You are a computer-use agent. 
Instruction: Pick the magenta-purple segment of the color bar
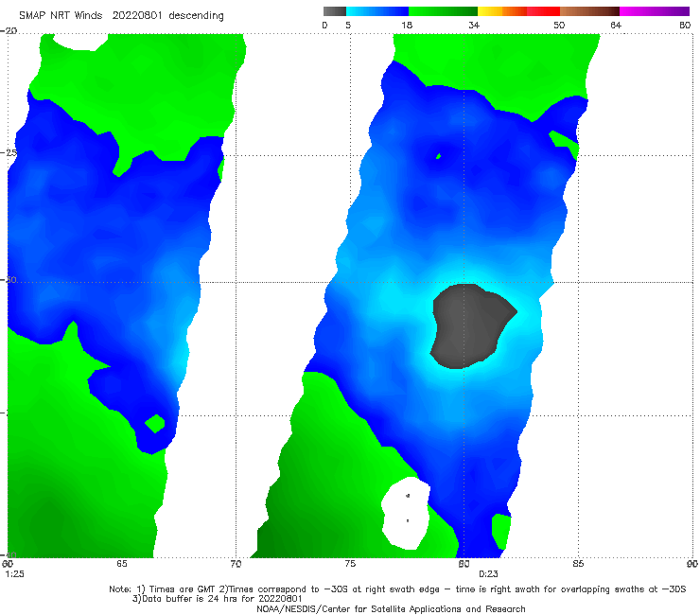pyautogui.click(x=655, y=11)
